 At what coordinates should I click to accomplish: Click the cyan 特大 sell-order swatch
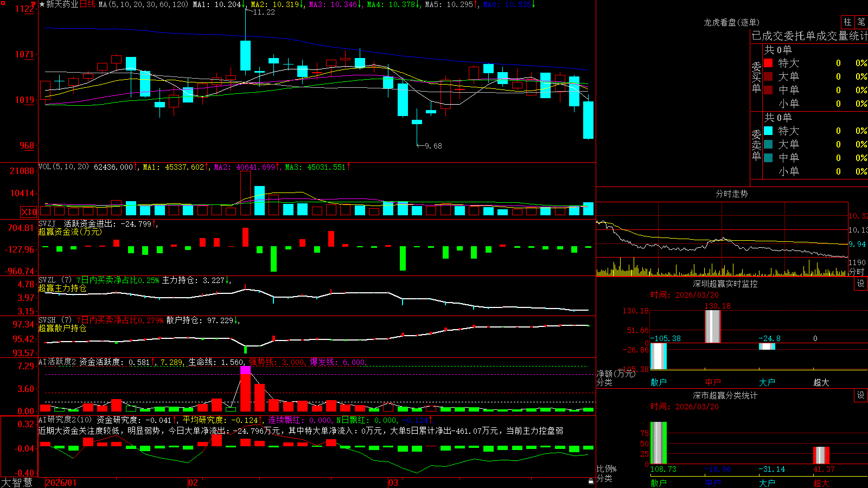point(768,131)
